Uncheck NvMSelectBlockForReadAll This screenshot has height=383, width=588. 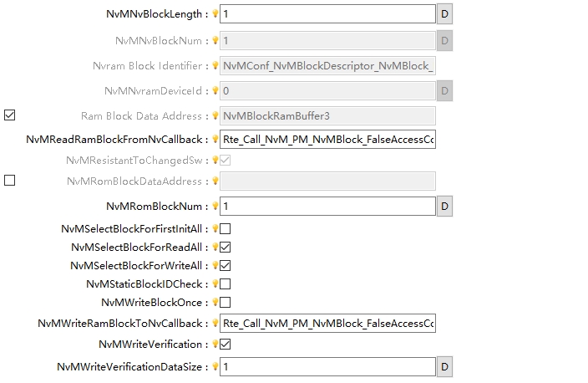[x=226, y=247]
